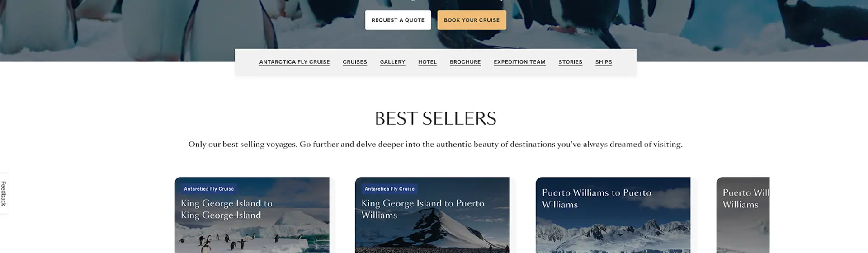This screenshot has height=253, width=868.
Task: Click the Book Your Cruise button
Action: tap(472, 20)
